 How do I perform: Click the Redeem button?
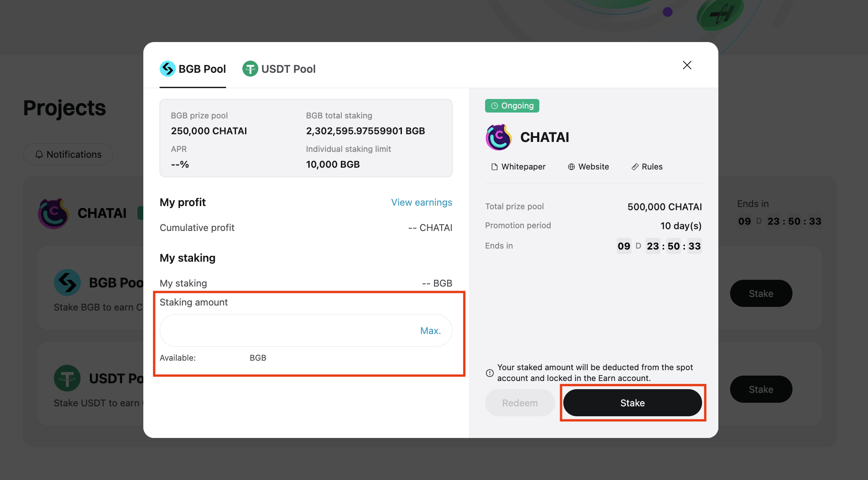click(520, 403)
